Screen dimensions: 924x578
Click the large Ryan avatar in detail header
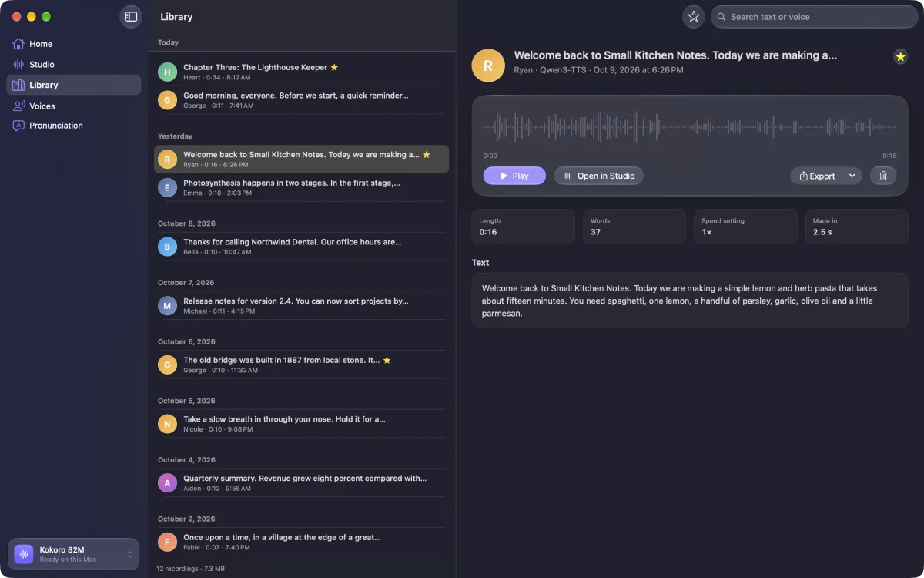488,66
